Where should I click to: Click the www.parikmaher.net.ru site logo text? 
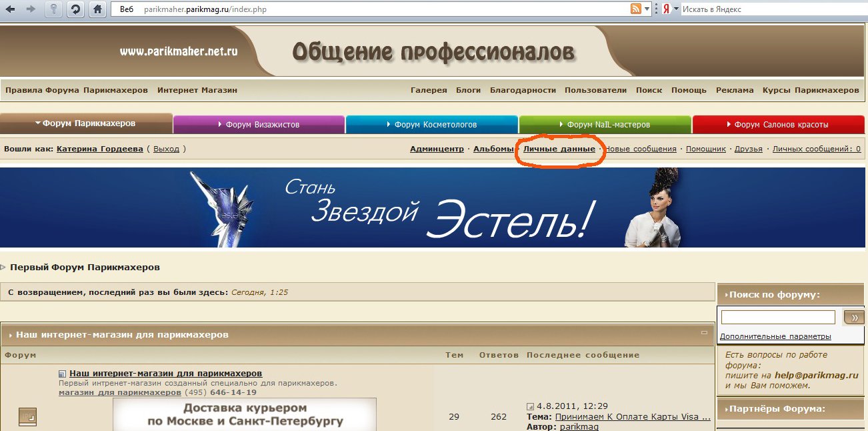point(179,51)
